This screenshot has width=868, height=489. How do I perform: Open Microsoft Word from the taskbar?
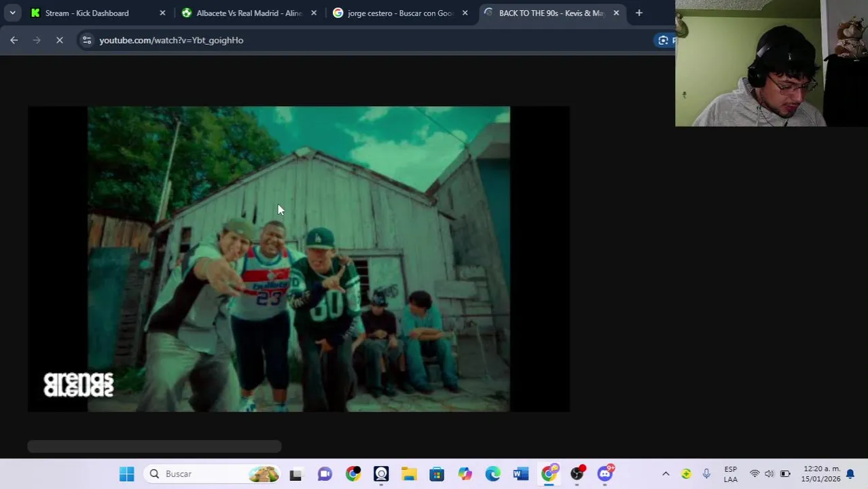[521, 474]
